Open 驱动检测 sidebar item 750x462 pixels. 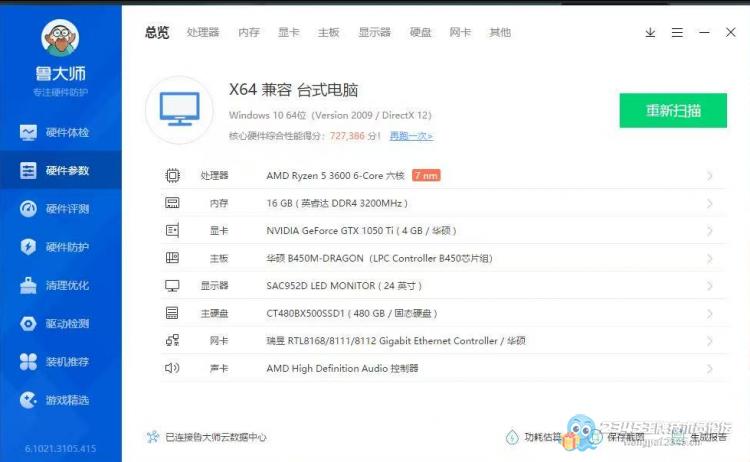(60, 323)
